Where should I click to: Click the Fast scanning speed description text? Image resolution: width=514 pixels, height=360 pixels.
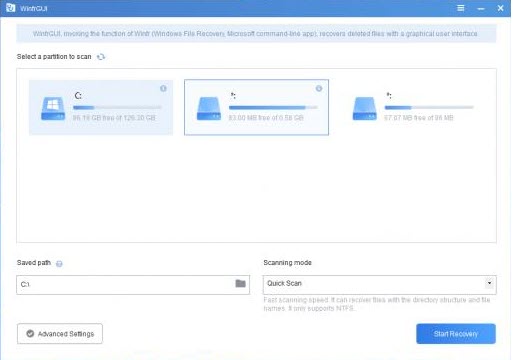click(377, 304)
